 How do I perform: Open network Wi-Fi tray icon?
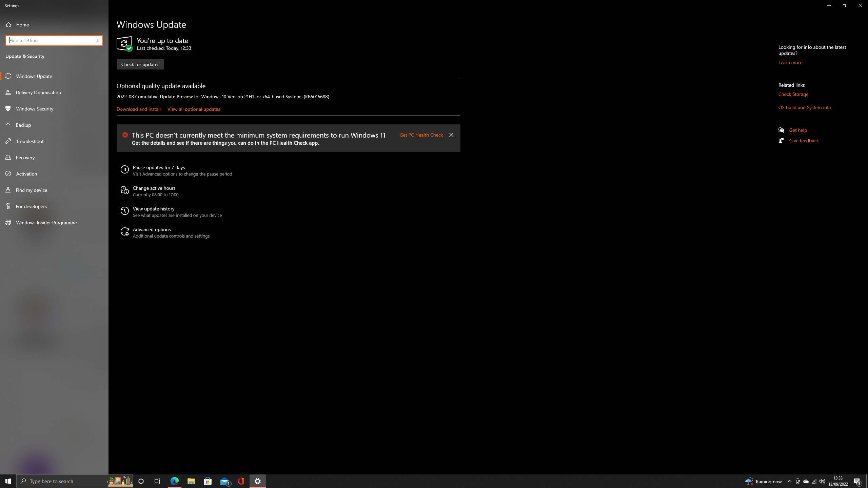[814, 481]
